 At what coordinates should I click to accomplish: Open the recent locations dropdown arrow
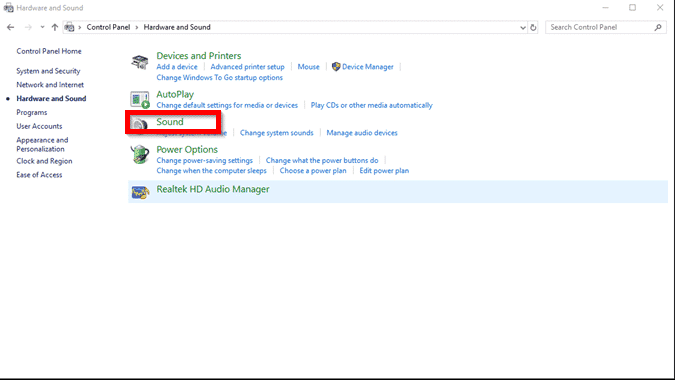pos(42,27)
